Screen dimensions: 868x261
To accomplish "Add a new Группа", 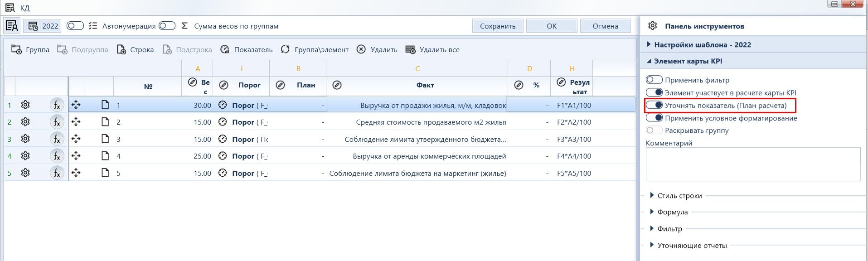I will (30, 49).
